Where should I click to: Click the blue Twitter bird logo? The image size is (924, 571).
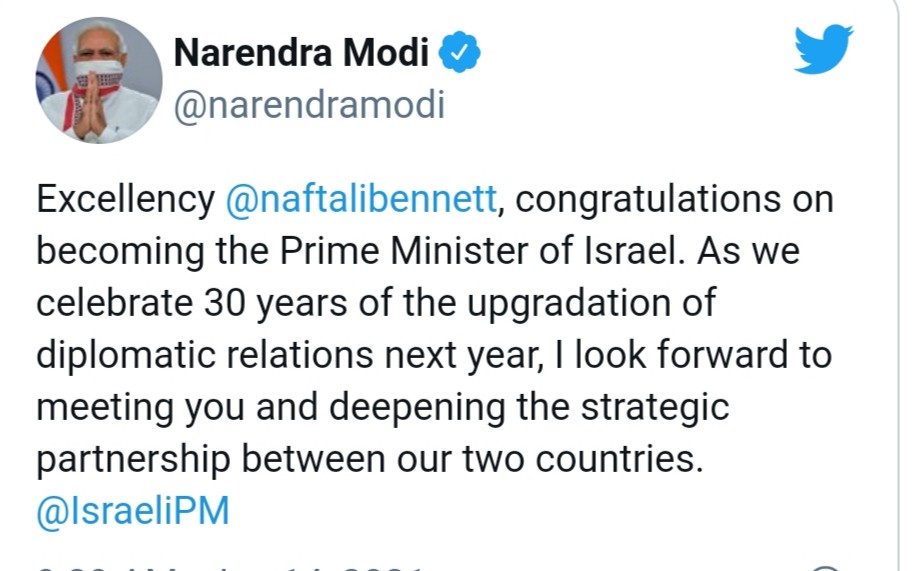(823, 49)
